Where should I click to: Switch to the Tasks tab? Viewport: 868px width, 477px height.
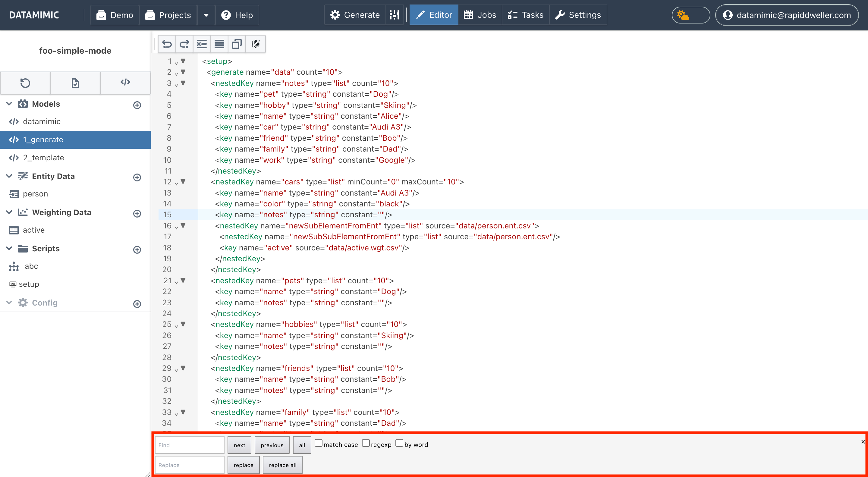(x=525, y=15)
